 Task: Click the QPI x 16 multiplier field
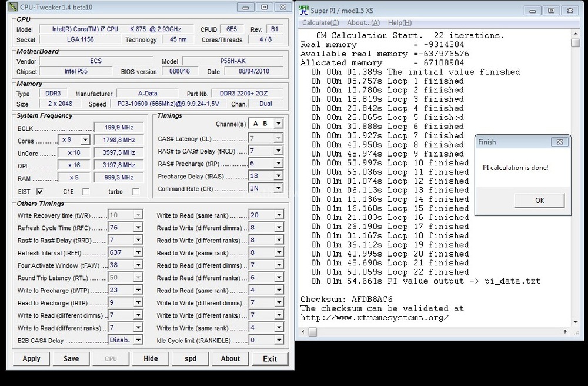(x=74, y=165)
